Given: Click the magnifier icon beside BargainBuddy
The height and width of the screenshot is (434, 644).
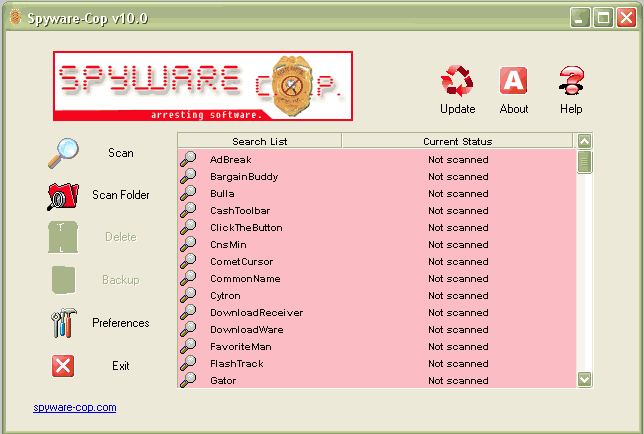Looking at the screenshot, I should click(x=188, y=176).
